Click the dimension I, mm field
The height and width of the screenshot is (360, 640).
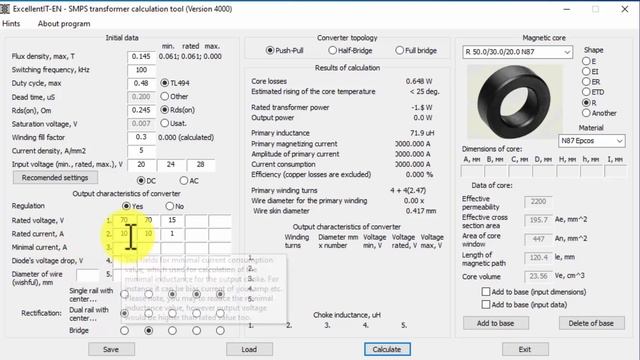pos(616,171)
